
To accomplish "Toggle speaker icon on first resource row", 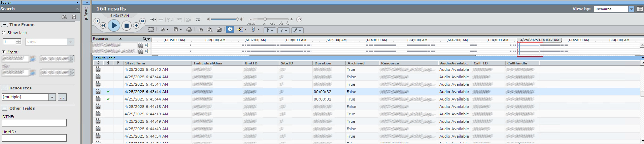I will point(147,45).
